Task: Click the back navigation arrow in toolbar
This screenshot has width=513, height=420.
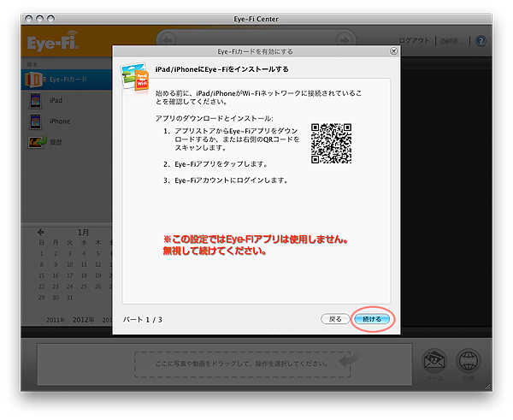Action: (168, 40)
